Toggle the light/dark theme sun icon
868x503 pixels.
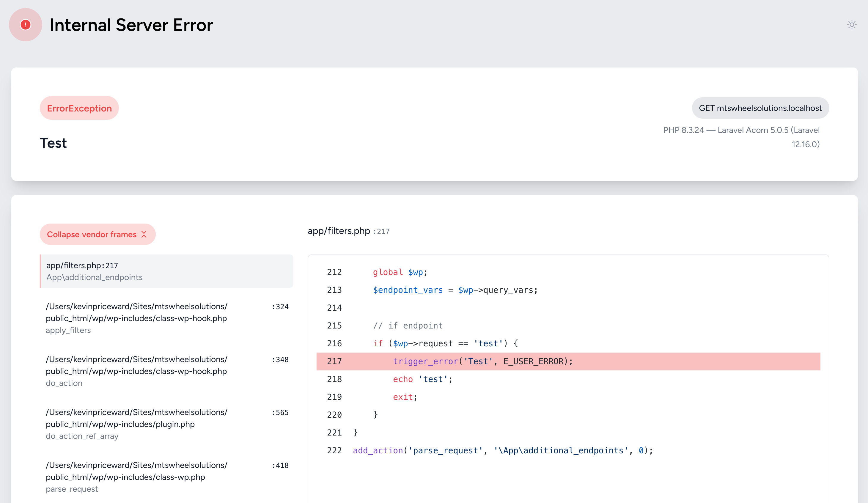[x=851, y=25]
